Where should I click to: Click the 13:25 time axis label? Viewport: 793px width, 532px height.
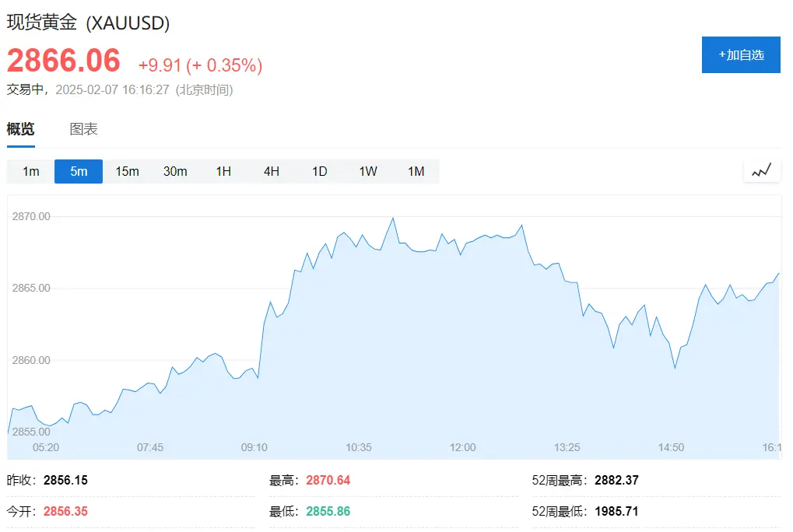pyautogui.click(x=567, y=447)
